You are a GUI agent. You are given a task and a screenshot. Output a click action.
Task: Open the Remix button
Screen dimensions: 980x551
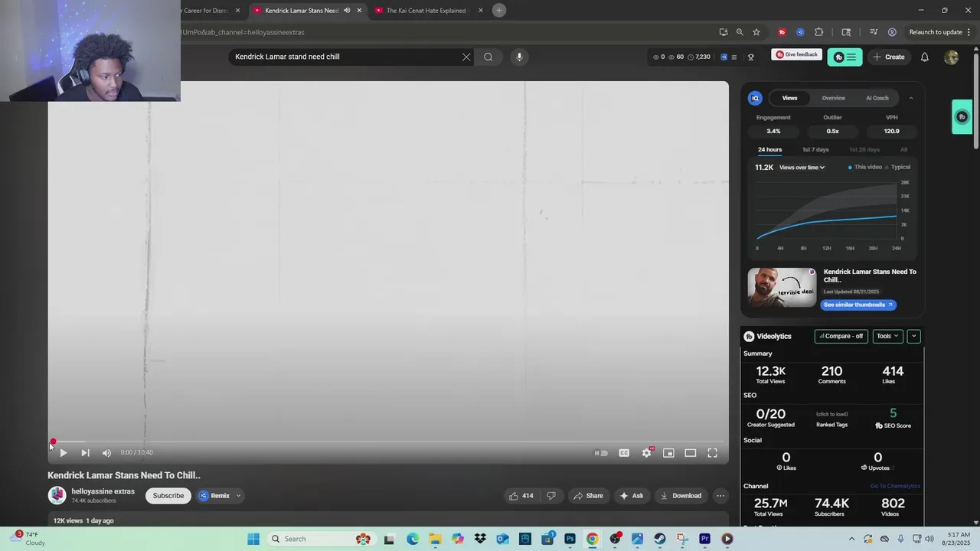tap(215, 496)
